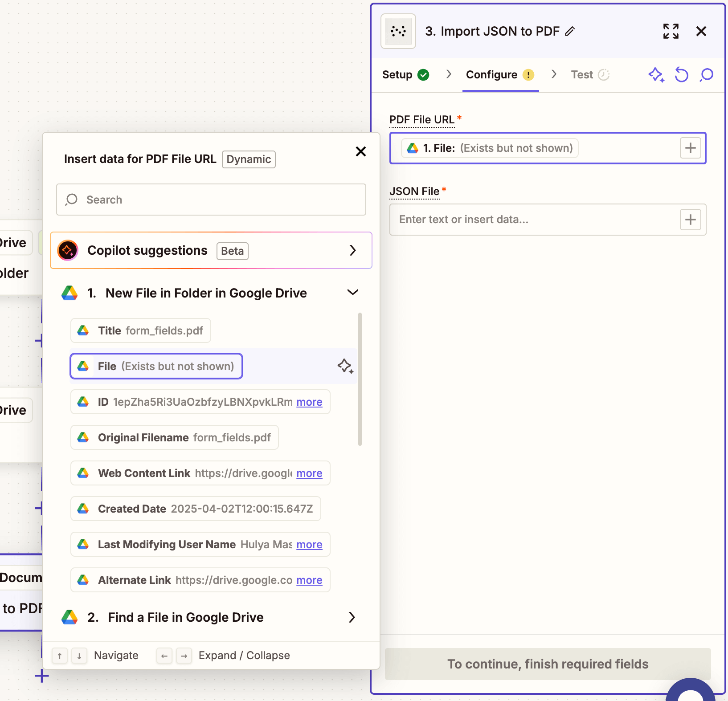Click inside the Search field
This screenshot has height=701, width=728.
pos(211,200)
